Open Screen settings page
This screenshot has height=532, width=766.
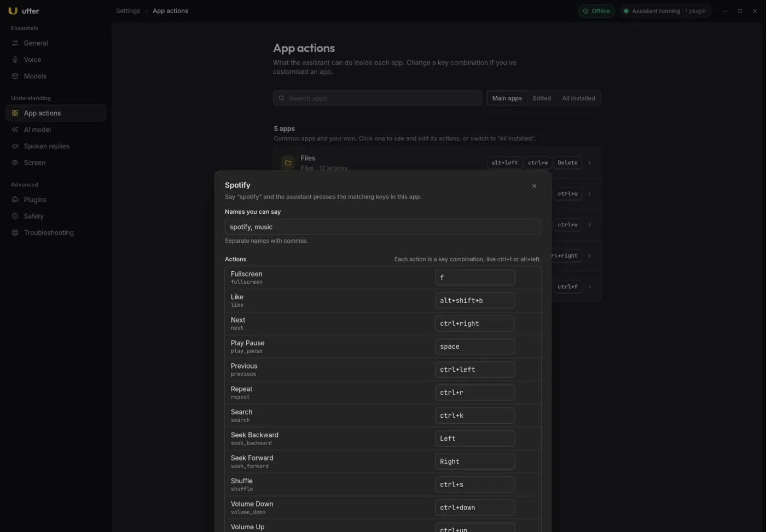(x=56, y=162)
